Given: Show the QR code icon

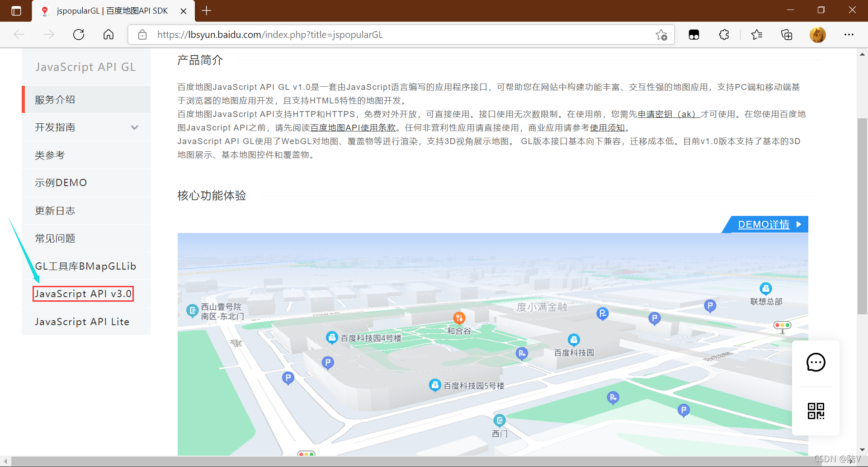Looking at the screenshot, I should tap(816, 411).
